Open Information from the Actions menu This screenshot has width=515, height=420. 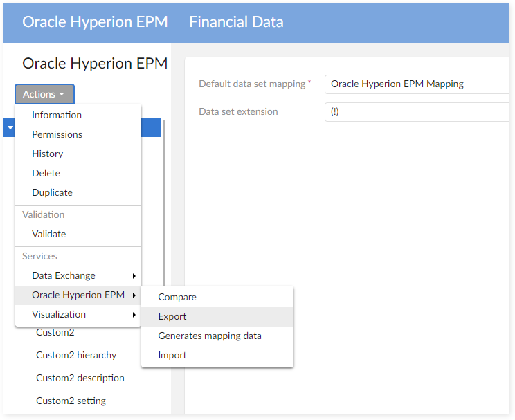pos(57,115)
